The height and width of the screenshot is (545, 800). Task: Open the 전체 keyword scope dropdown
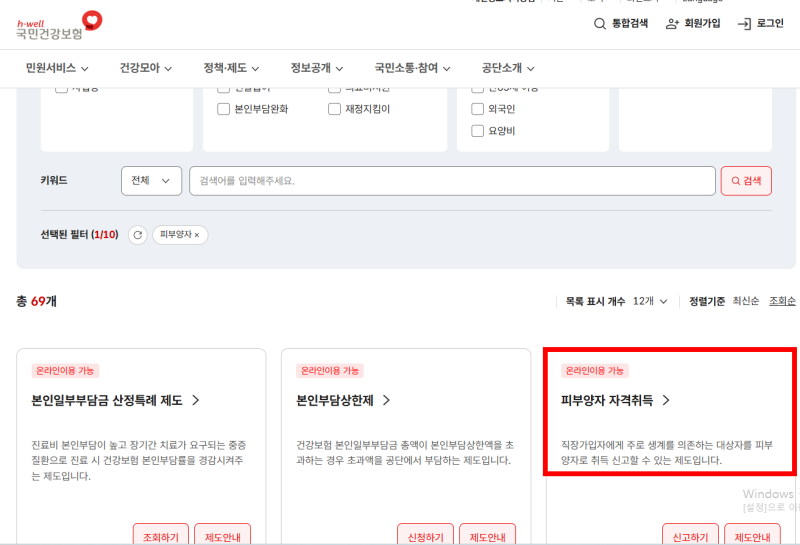(152, 181)
